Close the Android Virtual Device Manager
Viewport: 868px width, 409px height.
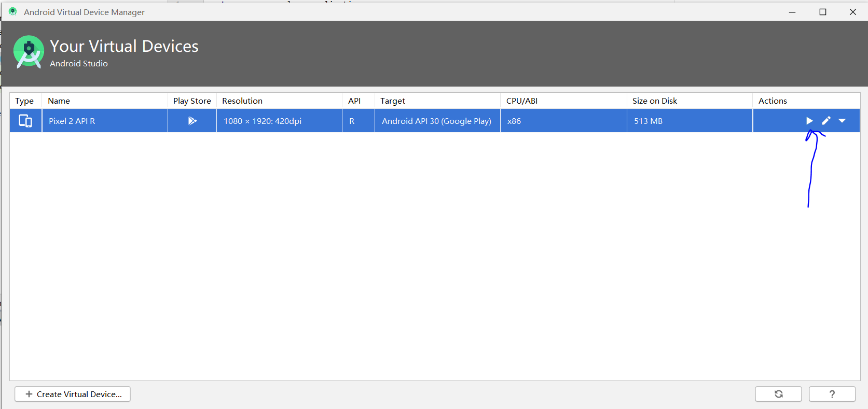[852, 12]
